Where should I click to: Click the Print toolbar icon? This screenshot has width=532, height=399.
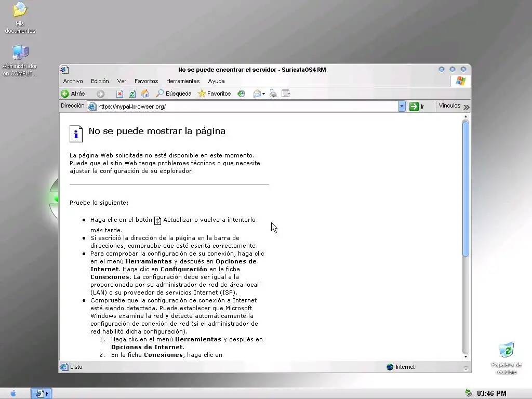273,94
